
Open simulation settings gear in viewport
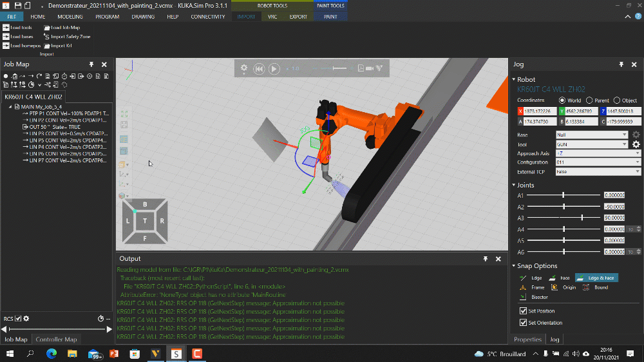244,68
